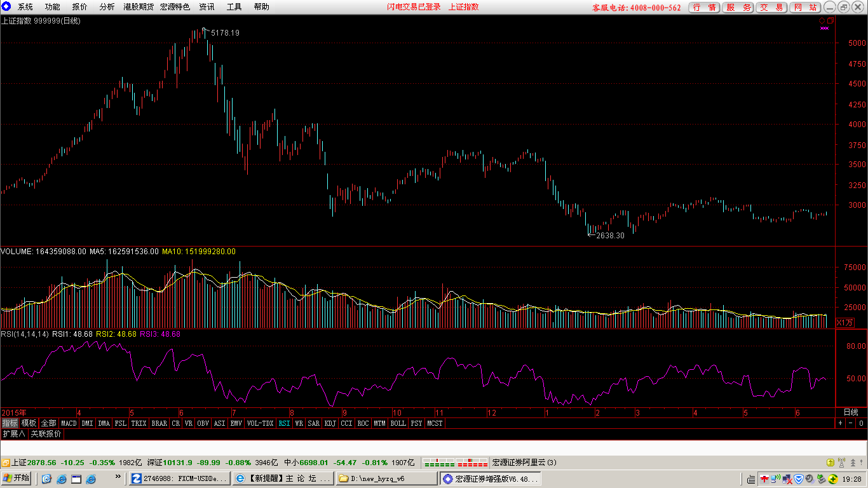Viewport: 868px width, 488px height.
Task: Switch to D:\new_hyzq_v6 folder taskbar window
Action: pos(387,478)
